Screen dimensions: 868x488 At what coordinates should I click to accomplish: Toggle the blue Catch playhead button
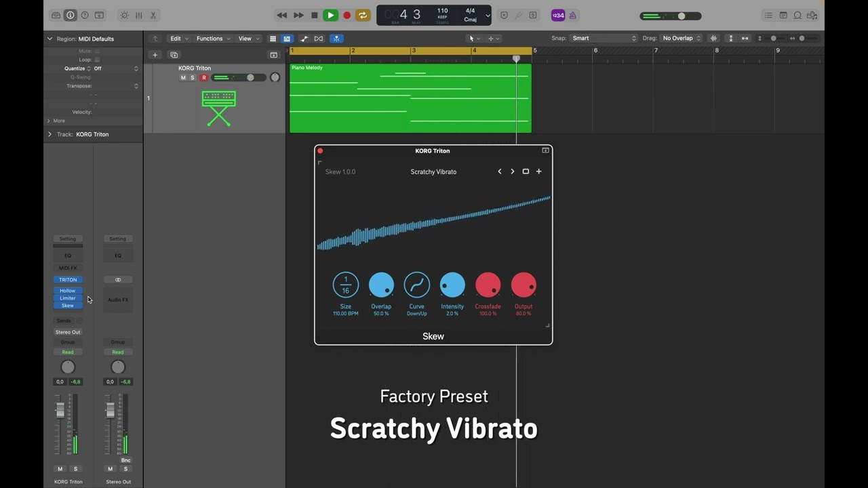click(336, 39)
